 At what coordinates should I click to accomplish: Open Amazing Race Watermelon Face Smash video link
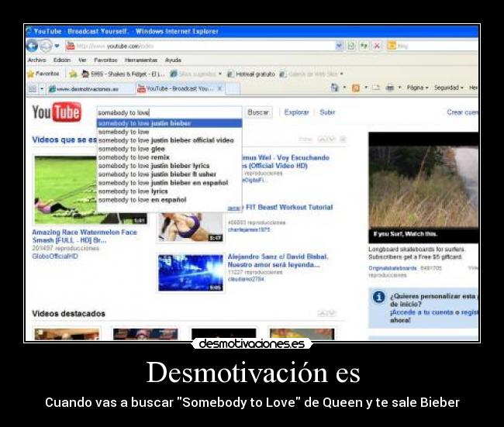point(85,236)
